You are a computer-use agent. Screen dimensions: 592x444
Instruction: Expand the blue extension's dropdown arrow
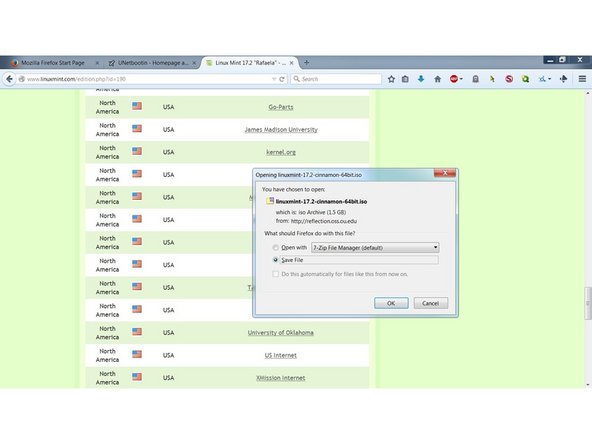pos(550,79)
